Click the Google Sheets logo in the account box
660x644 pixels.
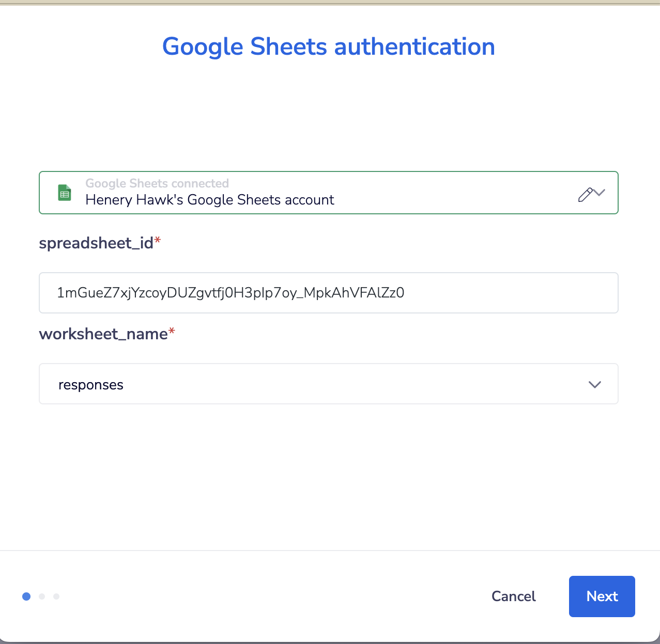pyautogui.click(x=64, y=192)
